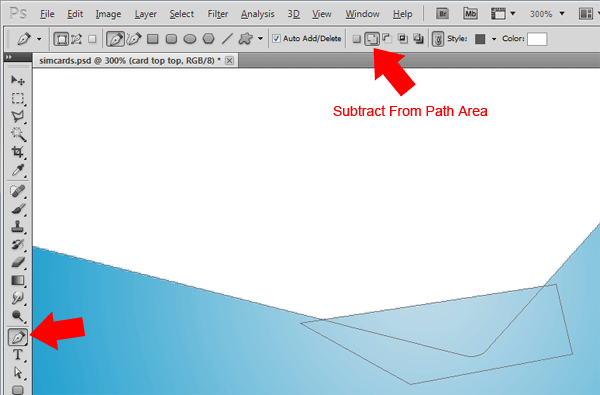Open the Style picker dropdown arrow
600x395 pixels.
coord(494,39)
